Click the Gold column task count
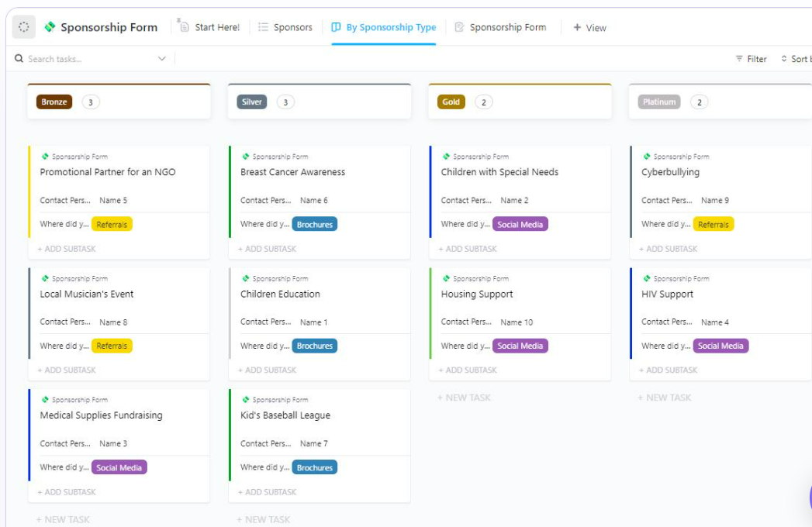 (x=484, y=102)
